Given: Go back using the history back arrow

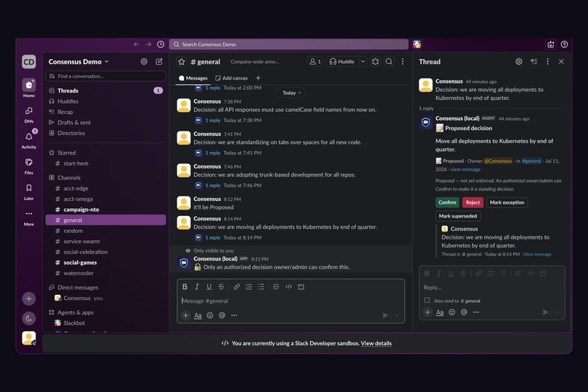Looking at the screenshot, I should coord(136,45).
